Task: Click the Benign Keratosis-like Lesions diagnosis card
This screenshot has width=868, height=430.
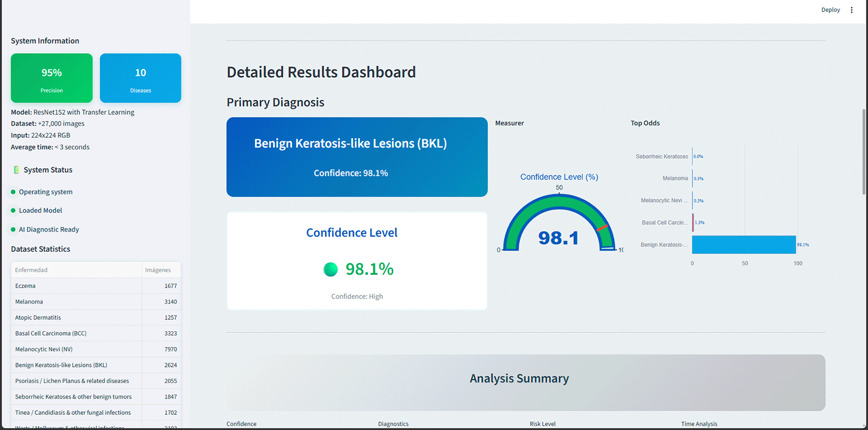Action: pyautogui.click(x=357, y=157)
